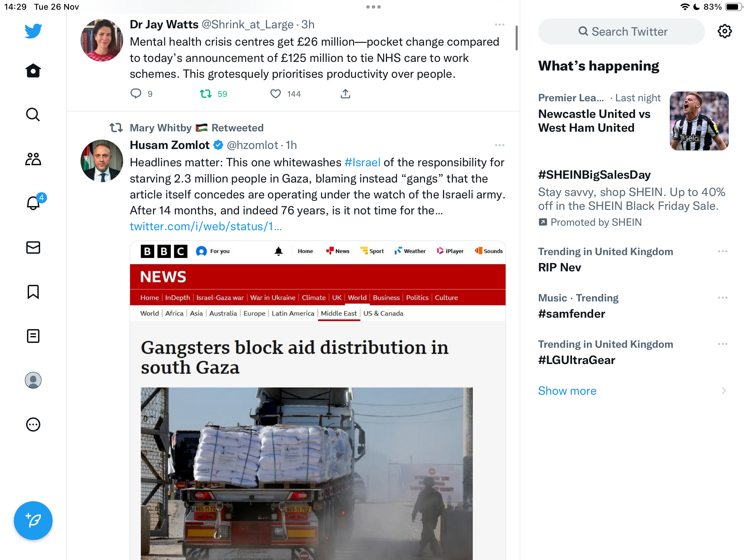Open the Twitter bird home logo
Screen dimensions: 747x560
[x=33, y=31]
